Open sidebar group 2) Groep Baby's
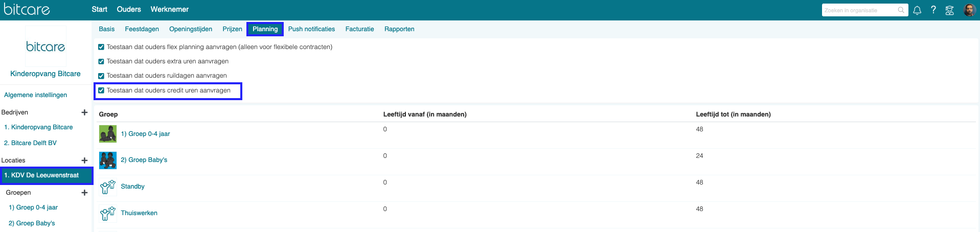Viewport: 980px width, 232px height. pyautogui.click(x=32, y=223)
